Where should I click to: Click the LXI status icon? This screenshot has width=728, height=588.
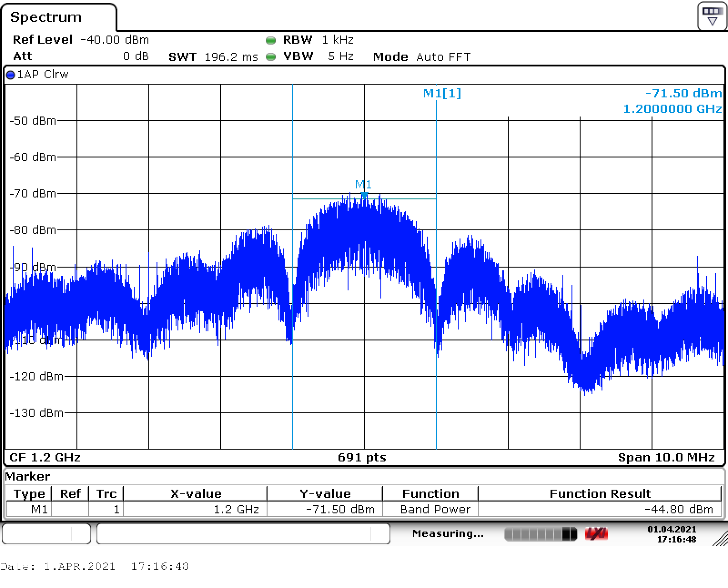[596, 534]
